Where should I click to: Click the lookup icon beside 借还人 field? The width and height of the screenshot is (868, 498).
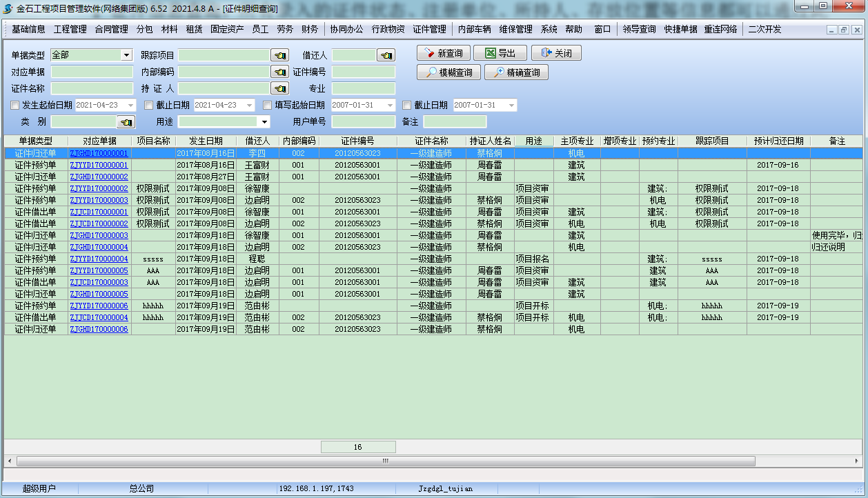click(386, 55)
